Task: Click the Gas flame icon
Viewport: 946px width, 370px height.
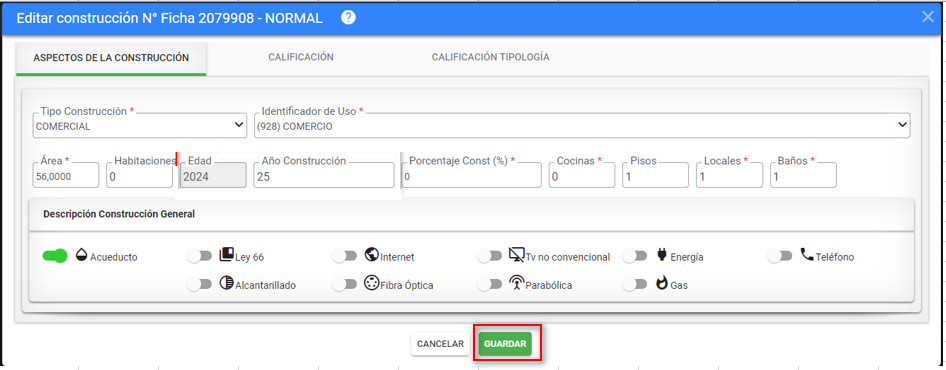Action: click(x=661, y=284)
